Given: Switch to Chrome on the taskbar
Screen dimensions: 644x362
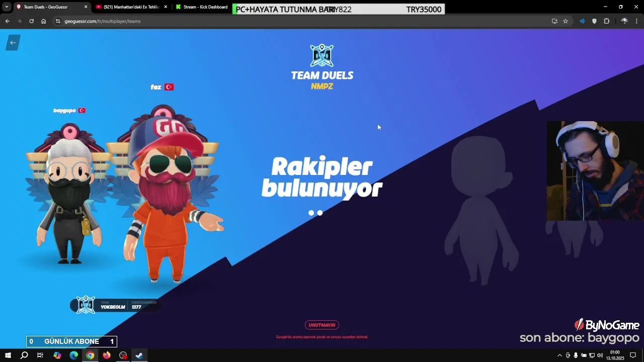Looking at the screenshot, I should tap(90, 355).
